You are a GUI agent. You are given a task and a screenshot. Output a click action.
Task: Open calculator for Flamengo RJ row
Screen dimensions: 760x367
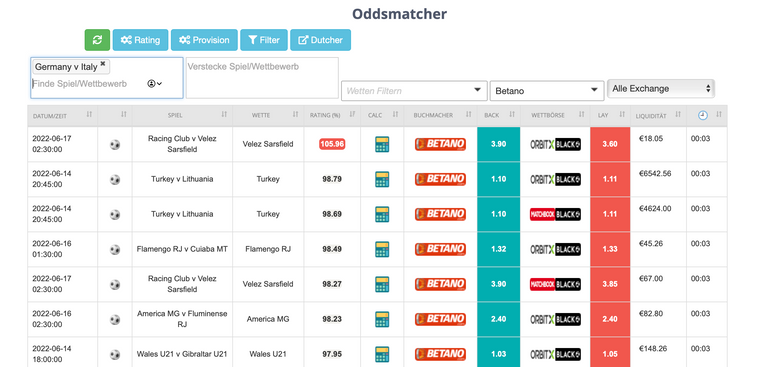coord(382,249)
